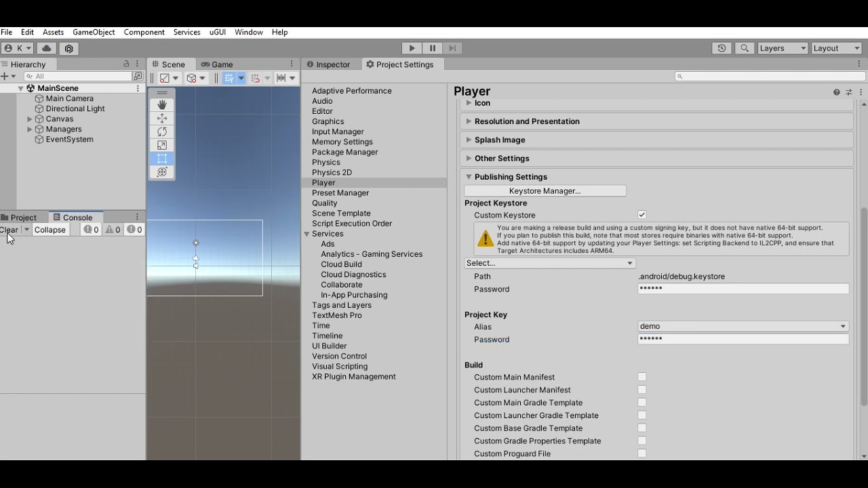Click the handle rotation cube icon
The height and width of the screenshot is (488, 868).
click(191, 78)
